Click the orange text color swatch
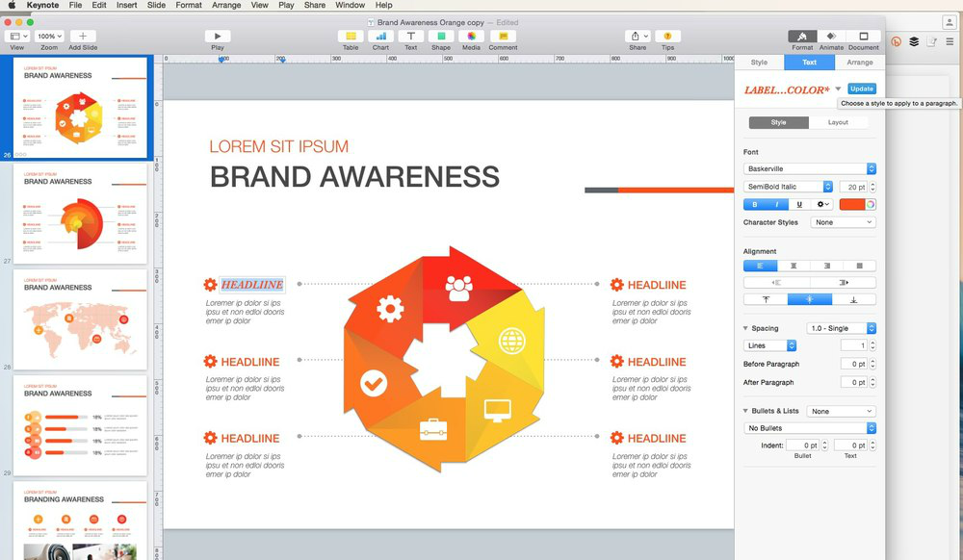963x560 pixels. pyautogui.click(x=852, y=204)
